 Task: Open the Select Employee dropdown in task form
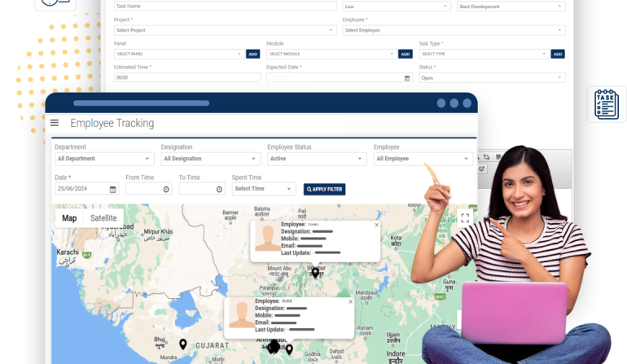point(454,30)
